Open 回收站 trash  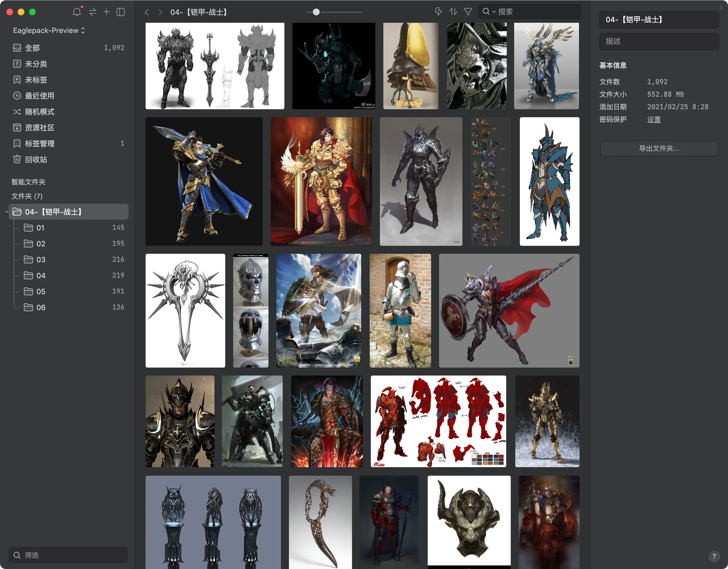69,159
